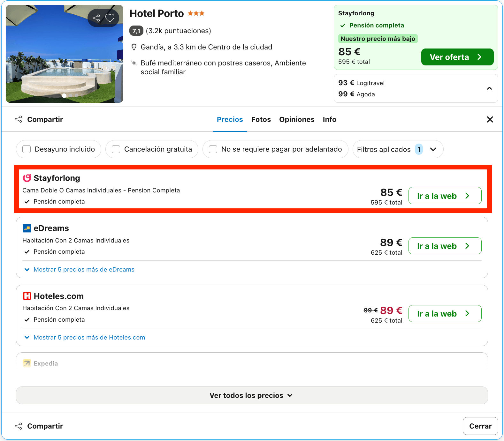Expand Mostrar 5 precios más de Hoteles.com
The width and height of the screenshot is (504, 441).
tap(85, 338)
